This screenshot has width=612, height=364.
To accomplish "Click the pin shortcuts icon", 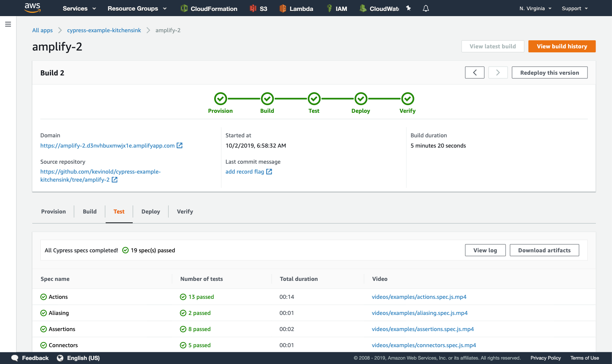I will point(408,8).
